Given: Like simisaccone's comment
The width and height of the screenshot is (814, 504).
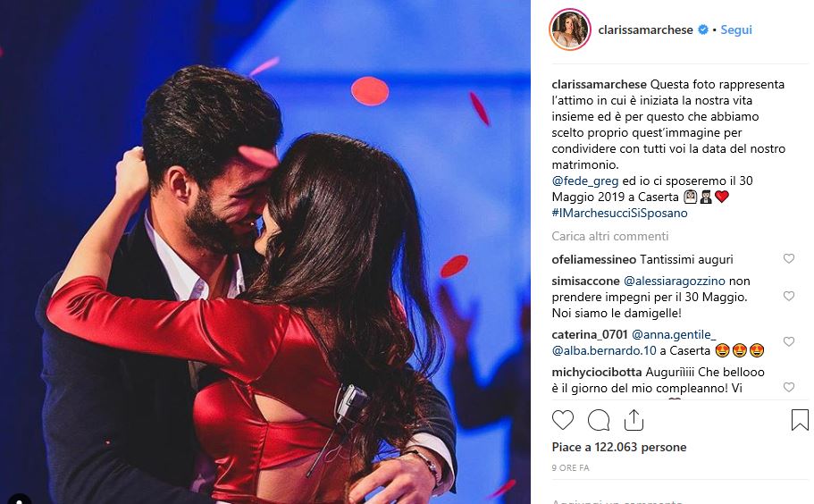Looking at the screenshot, I should (x=789, y=296).
